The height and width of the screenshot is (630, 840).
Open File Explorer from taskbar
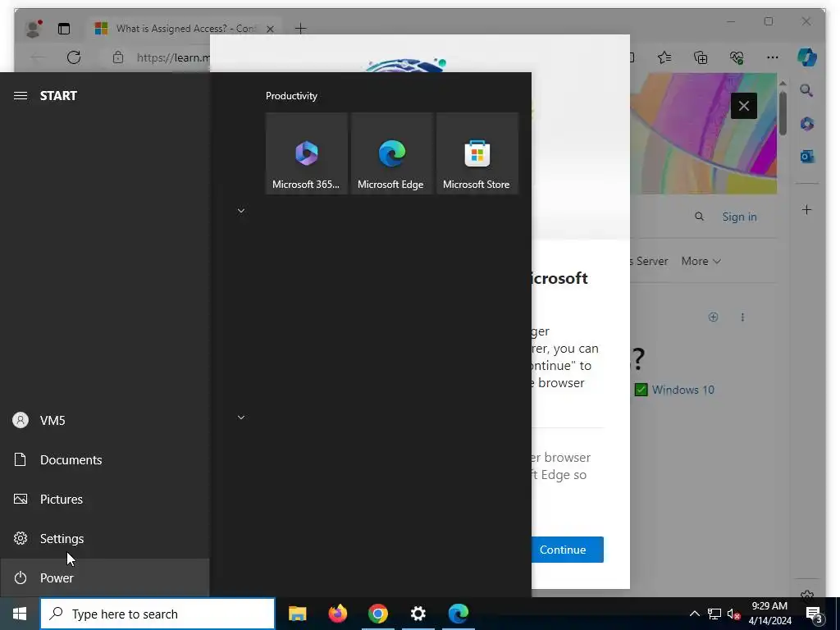point(297,614)
